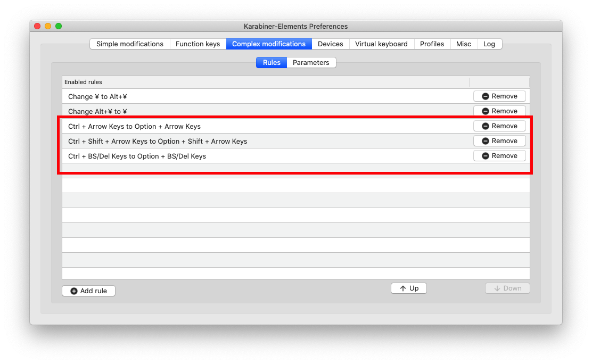Close the Karabiner-Elements Preferences window

pyautogui.click(x=37, y=26)
